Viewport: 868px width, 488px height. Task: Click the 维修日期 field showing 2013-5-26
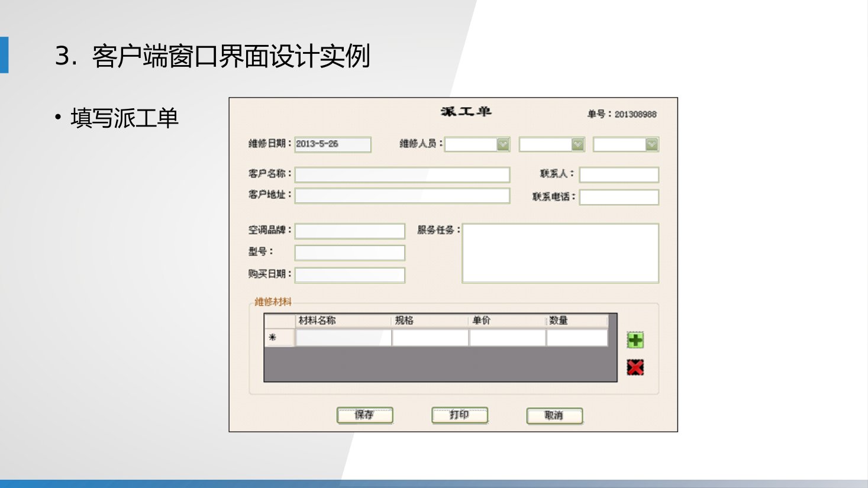coord(333,144)
